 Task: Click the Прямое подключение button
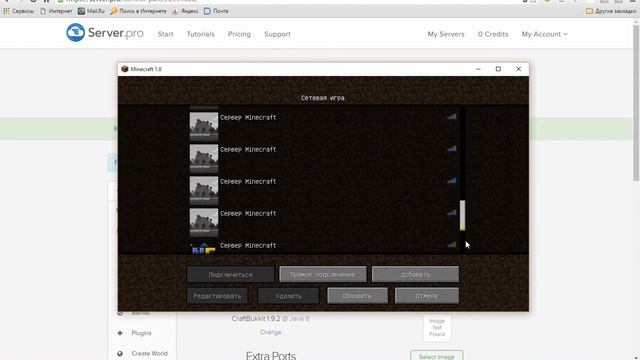point(322,274)
